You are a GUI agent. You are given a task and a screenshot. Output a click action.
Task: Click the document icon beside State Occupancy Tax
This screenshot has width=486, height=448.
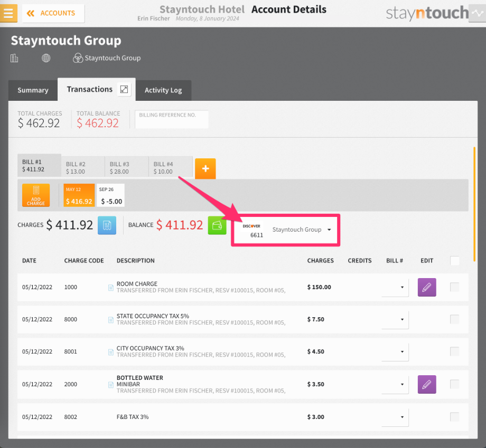point(110,320)
